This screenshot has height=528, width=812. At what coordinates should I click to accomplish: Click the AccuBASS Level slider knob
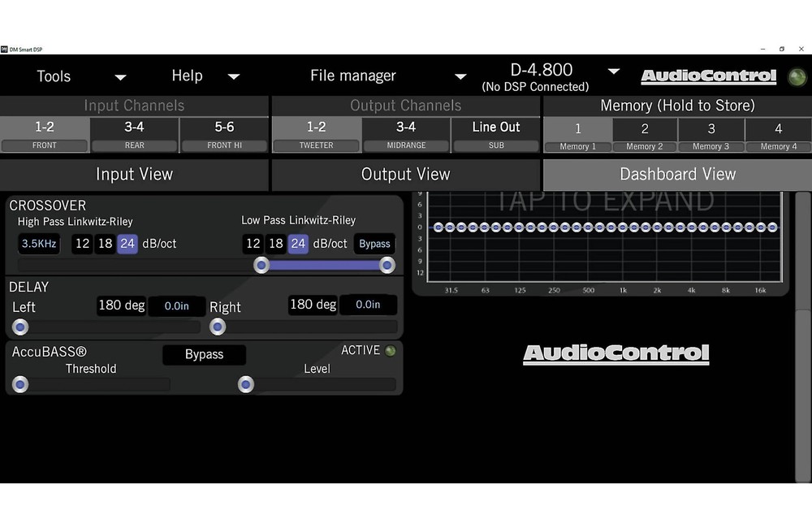click(246, 384)
